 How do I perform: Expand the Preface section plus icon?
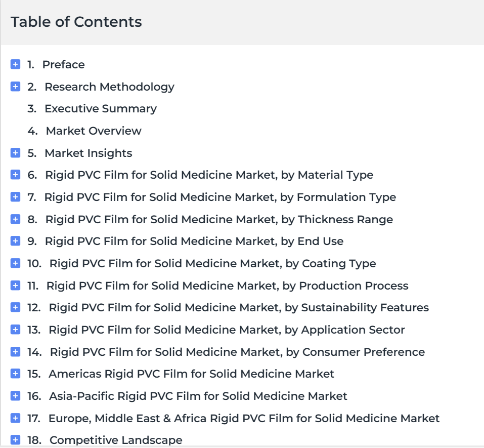[16, 64]
